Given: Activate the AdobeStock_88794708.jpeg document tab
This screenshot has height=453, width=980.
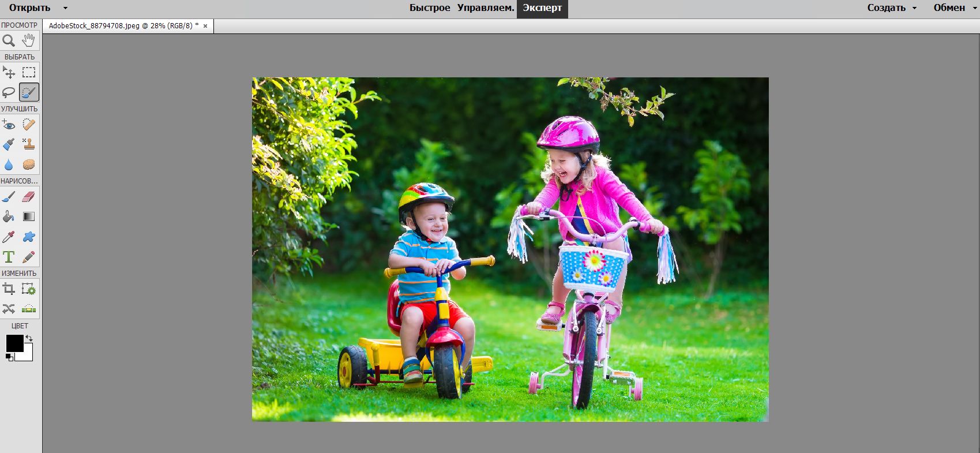Looking at the screenshot, I should point(123,26).
